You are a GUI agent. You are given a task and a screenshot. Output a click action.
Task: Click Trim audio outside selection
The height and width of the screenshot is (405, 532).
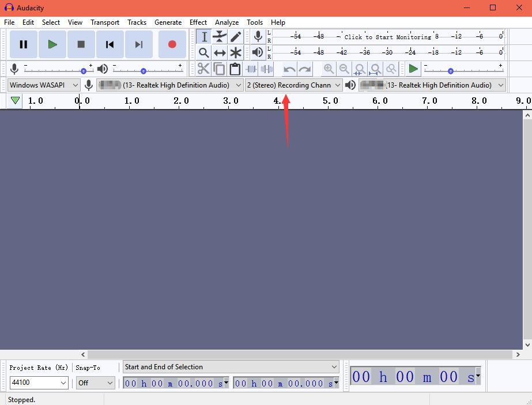251,69
